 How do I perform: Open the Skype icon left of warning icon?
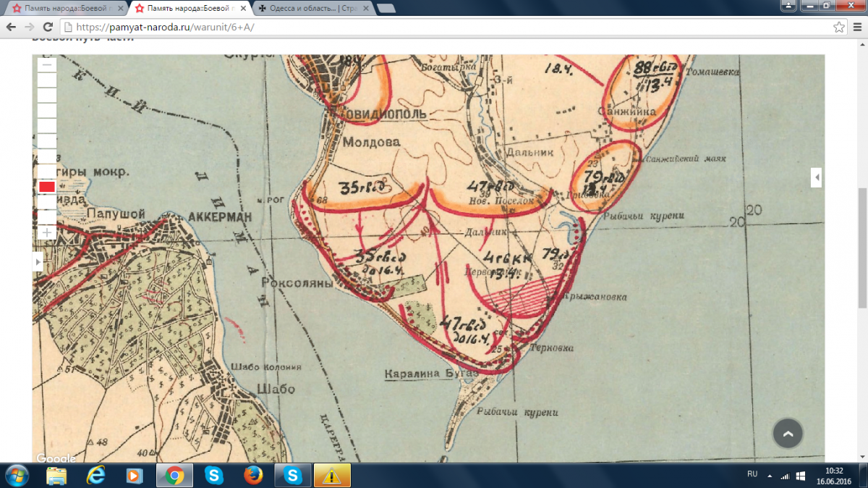pos(293,475)
